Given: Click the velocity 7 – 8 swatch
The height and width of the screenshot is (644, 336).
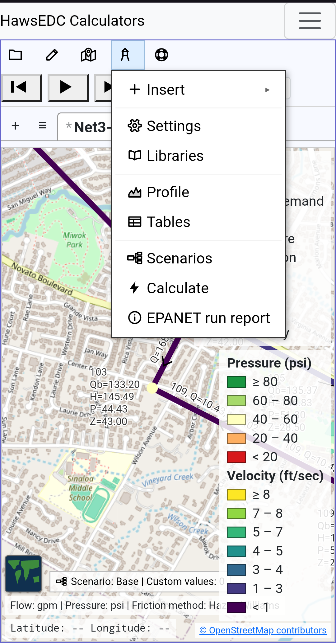Looking at the screenshot, I should (236, 514).
